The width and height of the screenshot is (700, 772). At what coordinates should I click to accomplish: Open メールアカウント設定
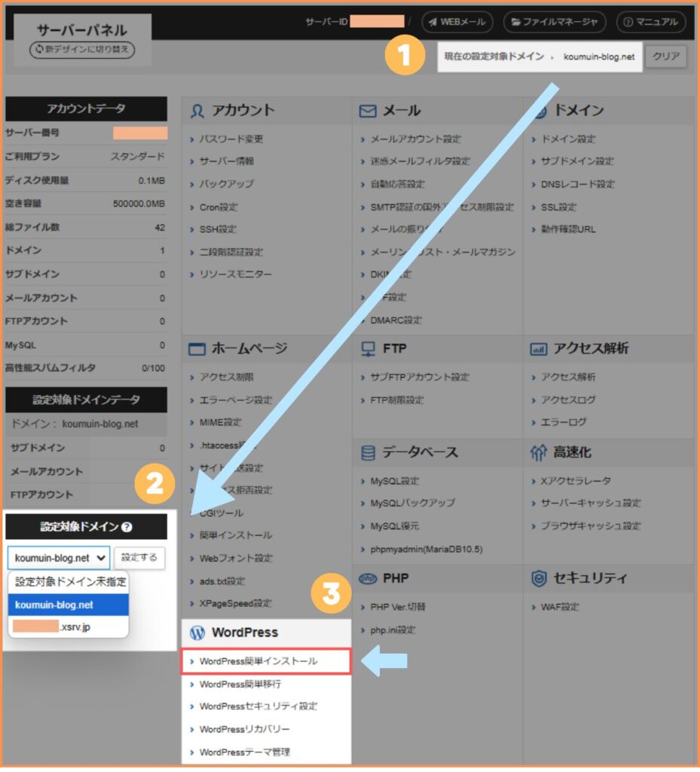[416, 139]
